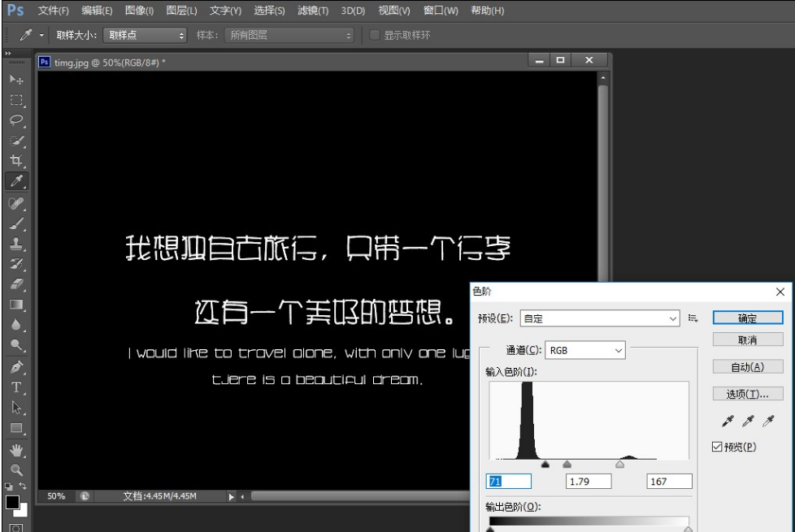
Task: Click the gamma input field showing 1.79
Action: 589,482
